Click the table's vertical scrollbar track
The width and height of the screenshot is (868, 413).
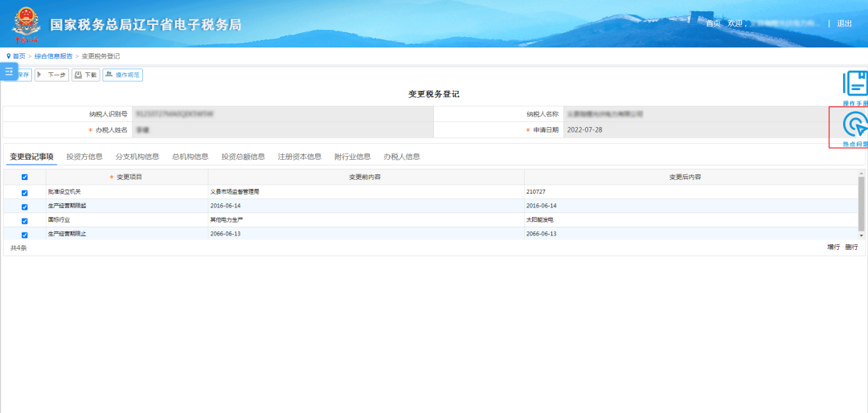pos(862,205)
